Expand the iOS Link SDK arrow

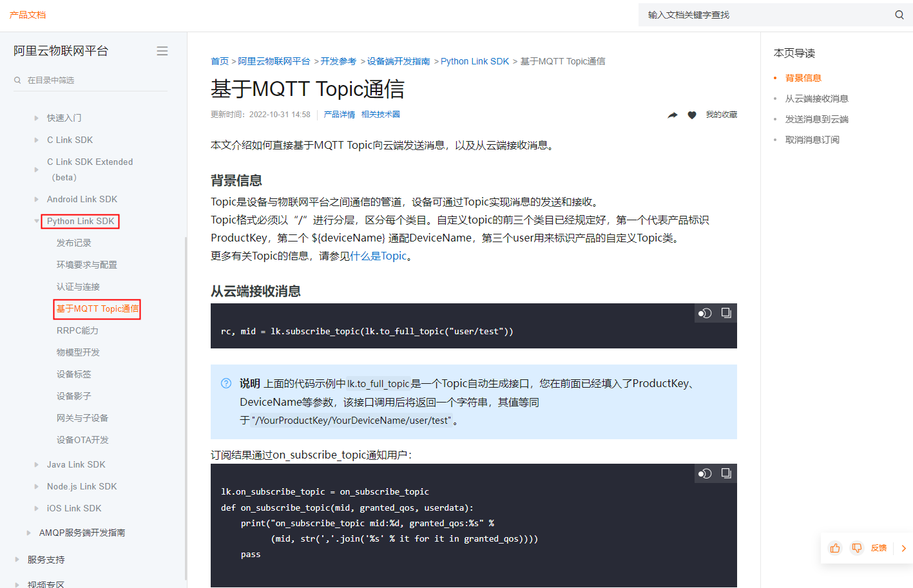[36, 508]
